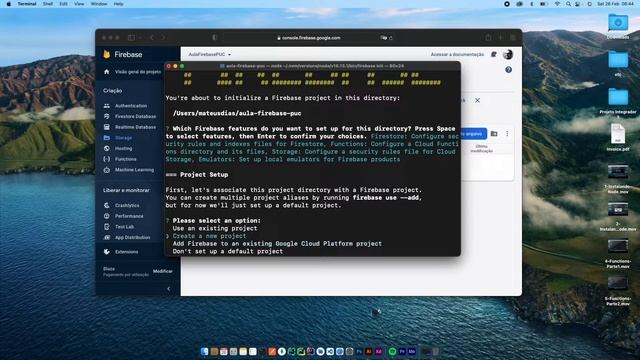The image size is (640, 360).
Task: Click the '/Users/mateusdias/aula-firebase-puc' path text
Action: 237,113
